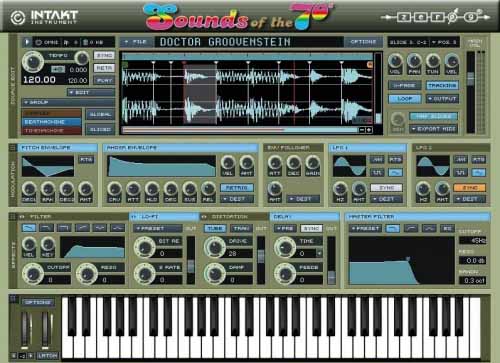Toggle Pitch Envelope KTR button
500x363 pixels.
(x=86, y=160)
